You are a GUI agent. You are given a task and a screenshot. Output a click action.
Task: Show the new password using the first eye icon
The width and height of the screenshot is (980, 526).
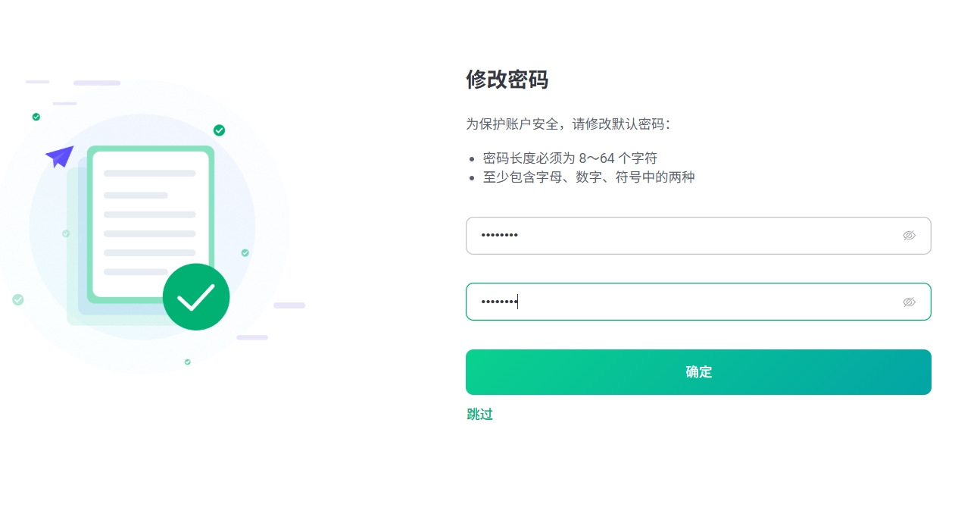tap(909, 236)
